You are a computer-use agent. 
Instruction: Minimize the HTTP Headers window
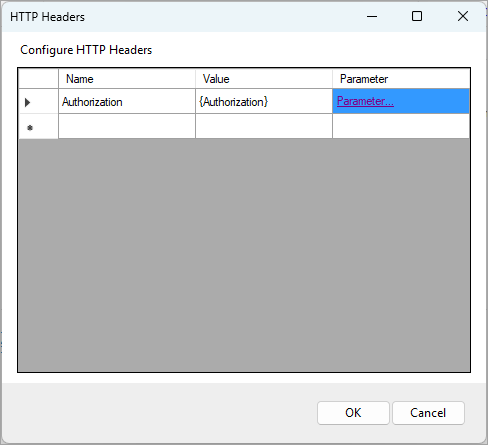(372, 16)
